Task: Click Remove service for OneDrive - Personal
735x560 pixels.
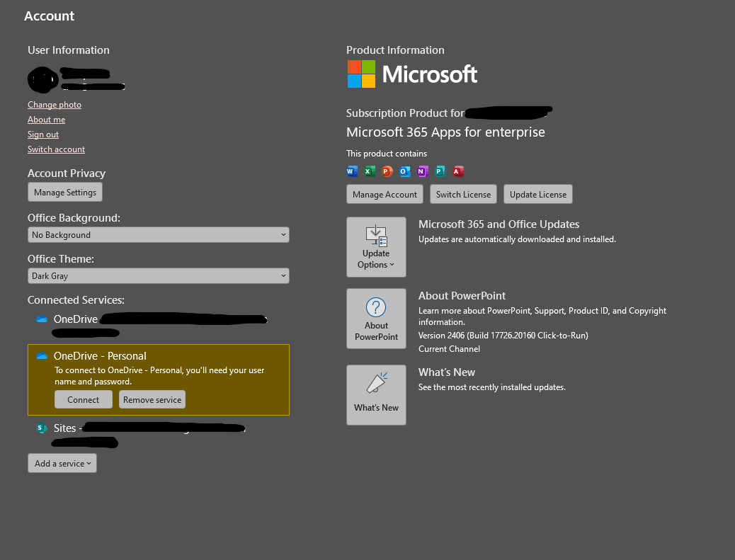Action: [152, 400]
